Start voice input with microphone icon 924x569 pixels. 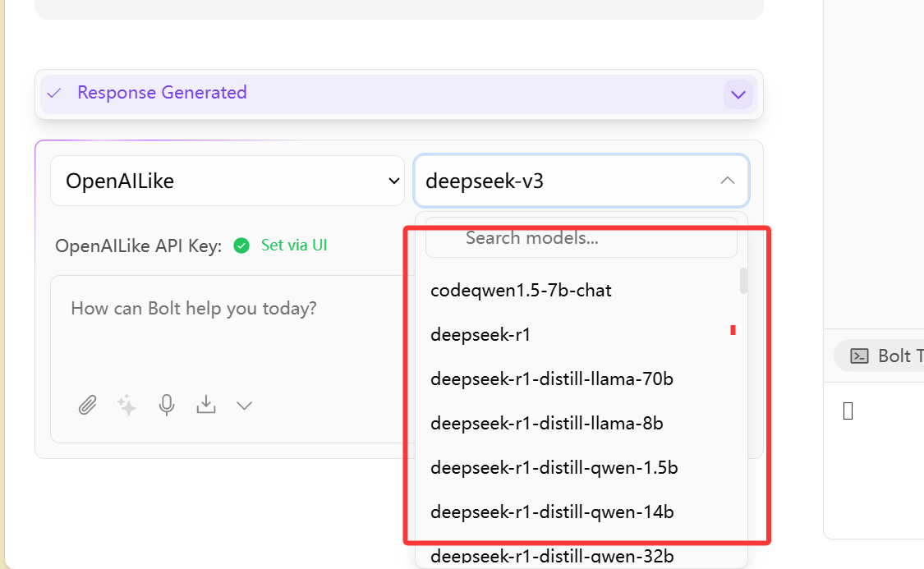click(x=167, y=406)
